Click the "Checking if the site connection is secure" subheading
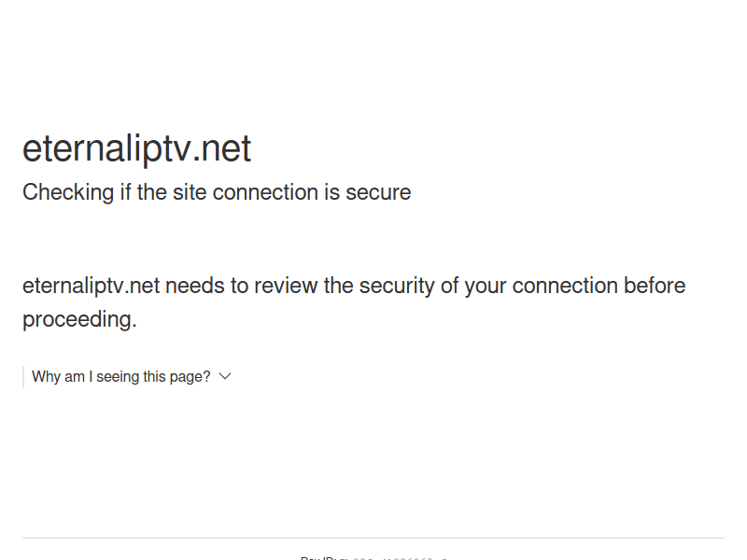This screenshot has height=560, width=747. (217, 193)
